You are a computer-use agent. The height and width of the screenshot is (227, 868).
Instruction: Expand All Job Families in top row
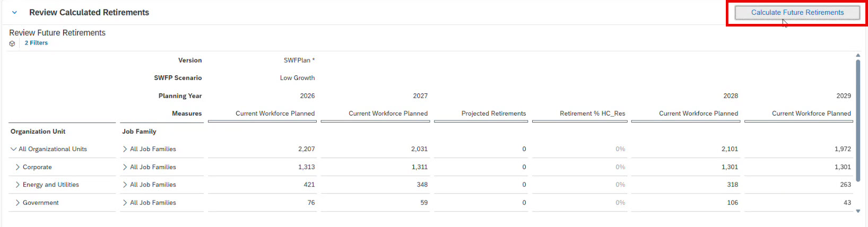click(125, 150)
